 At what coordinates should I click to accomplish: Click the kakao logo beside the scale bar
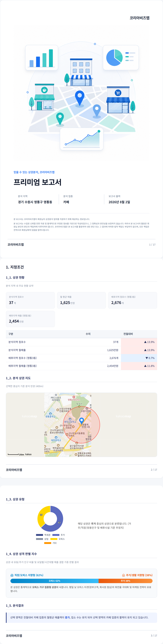coord(28,454)
